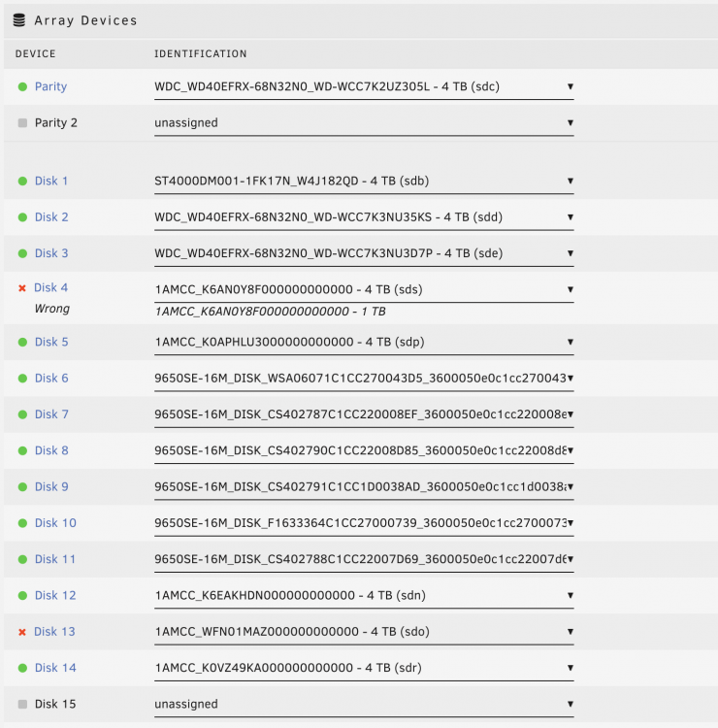Viewport: 718px width, 728px height.
Task: Open the Disk 3 link
Action: [x=51, y=253]
